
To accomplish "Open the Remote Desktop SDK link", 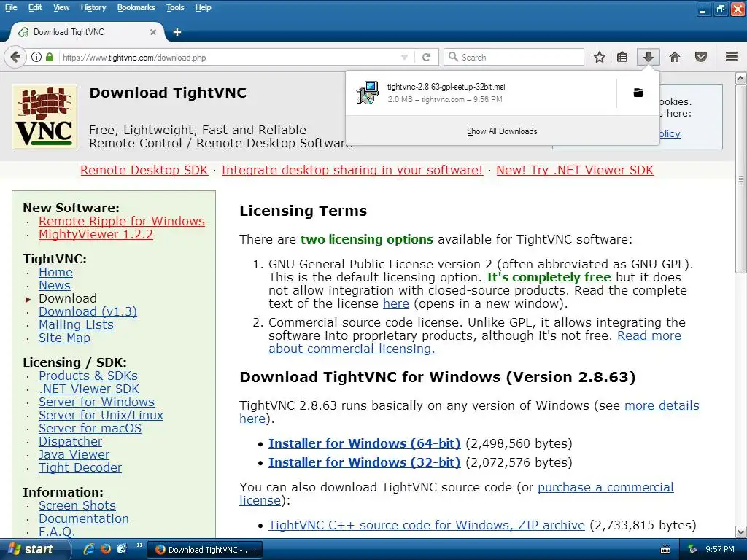I will 144,170.
